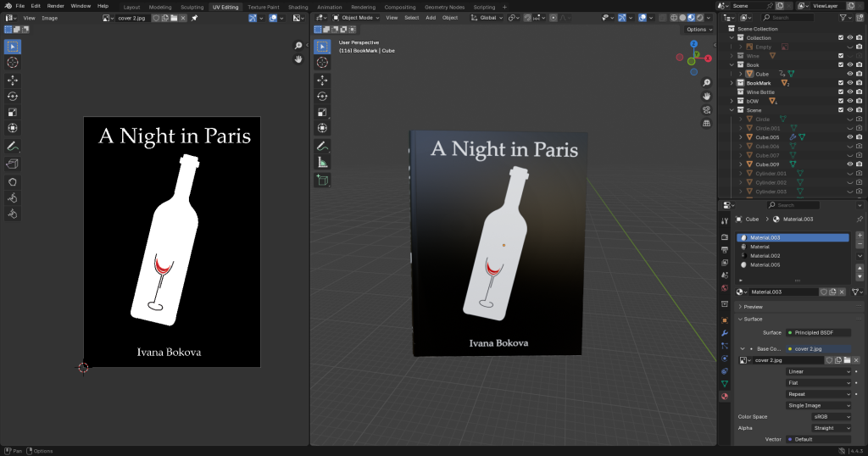The width and height of the screenshot is (868, 456).
Task: Expand the Preview panel
Action: 753,307
